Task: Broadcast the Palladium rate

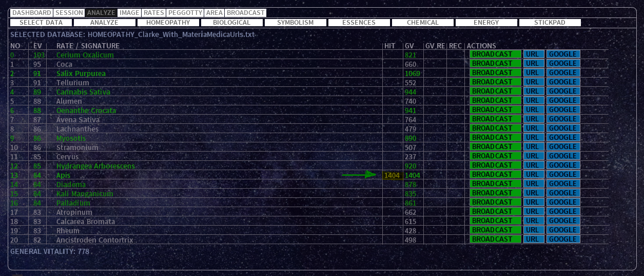Action: pos(495,203)
